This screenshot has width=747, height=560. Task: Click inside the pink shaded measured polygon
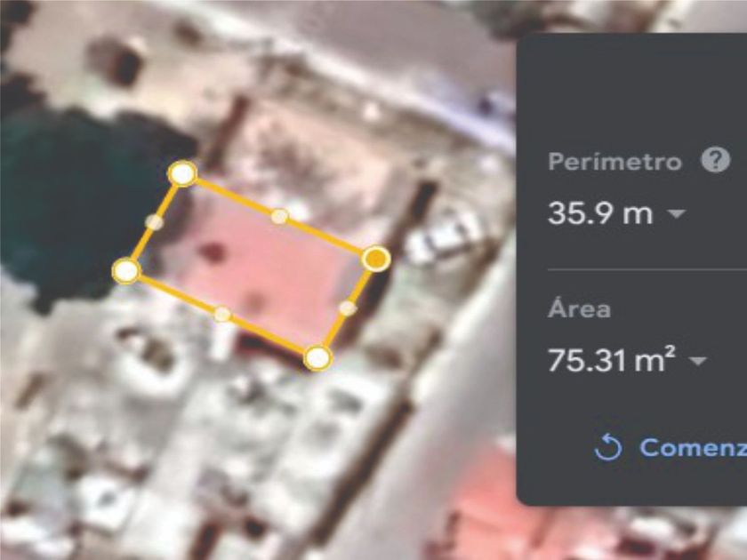(x=260, y=267)
